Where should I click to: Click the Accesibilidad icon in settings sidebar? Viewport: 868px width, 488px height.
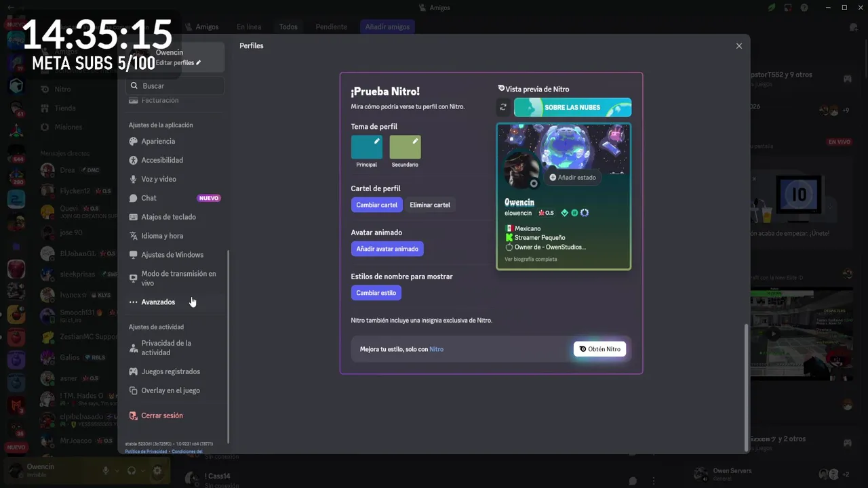pyautogui.click(x=134, y=160)
